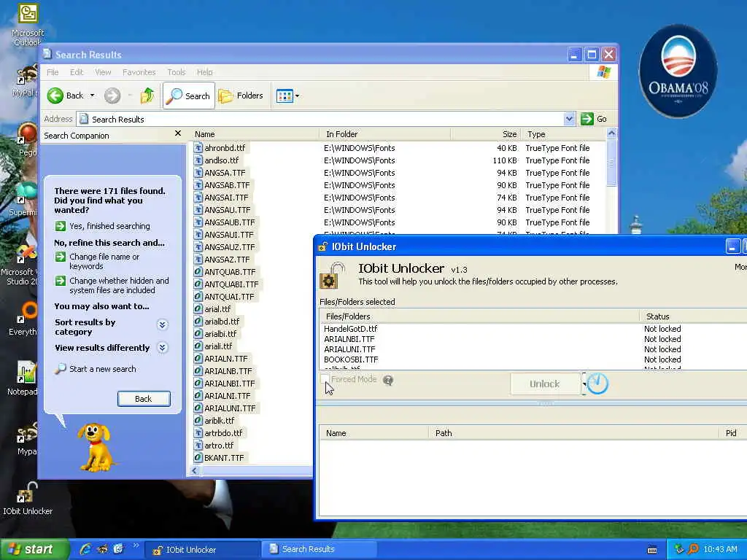Switch to IObit Unlocker taskbar button
Screen dimensions: 747x560
pos(202,550)
